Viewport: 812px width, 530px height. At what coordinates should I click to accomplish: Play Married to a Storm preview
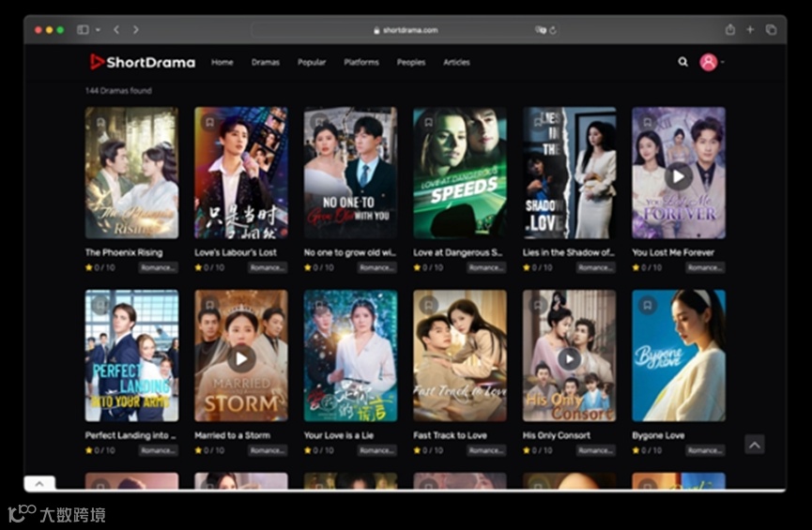pos(241,358)
